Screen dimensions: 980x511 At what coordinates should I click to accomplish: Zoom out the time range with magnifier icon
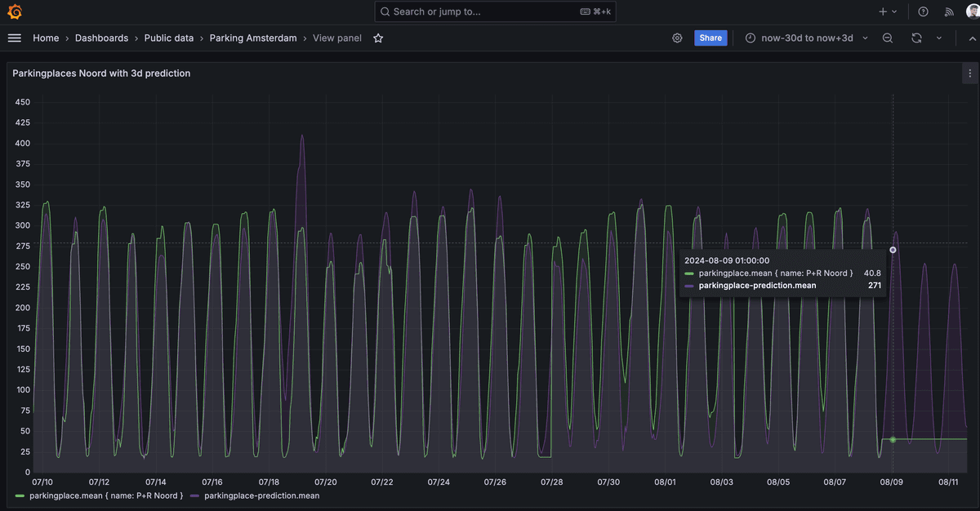point(888,38)
